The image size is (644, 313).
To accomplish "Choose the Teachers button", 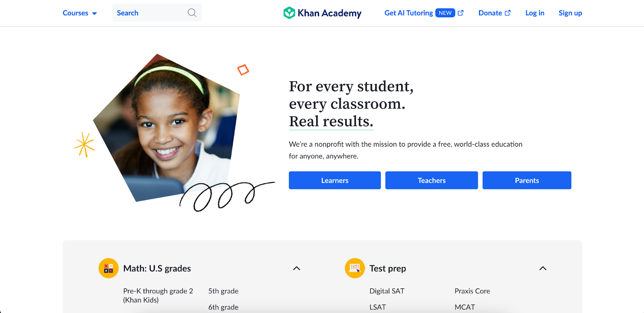I will tap(431, 180).
